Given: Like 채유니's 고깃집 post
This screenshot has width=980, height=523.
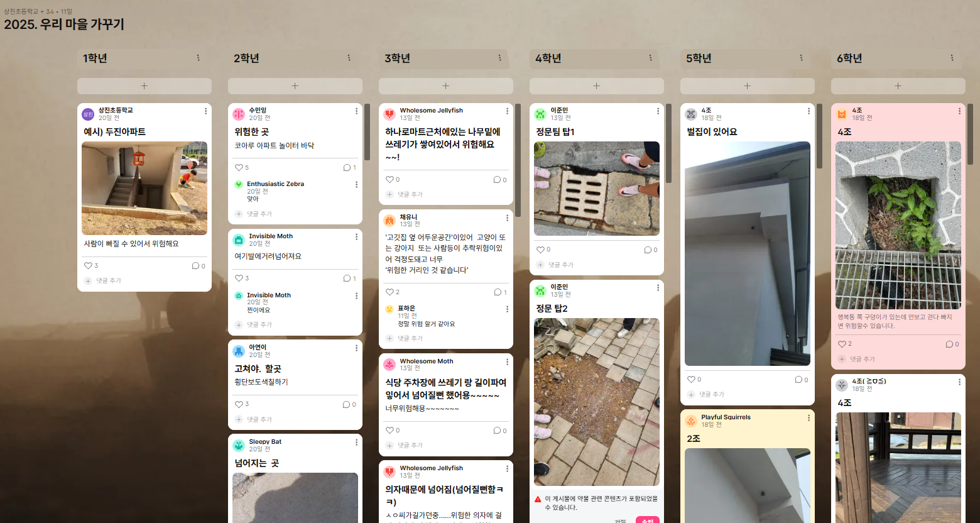Looking at the screenshot, I should click(389, 292).
